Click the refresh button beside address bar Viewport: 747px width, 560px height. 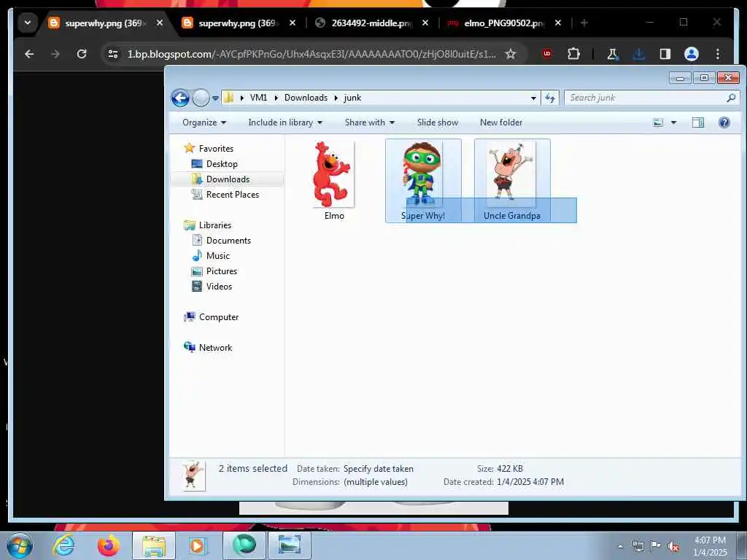(550, 98)
